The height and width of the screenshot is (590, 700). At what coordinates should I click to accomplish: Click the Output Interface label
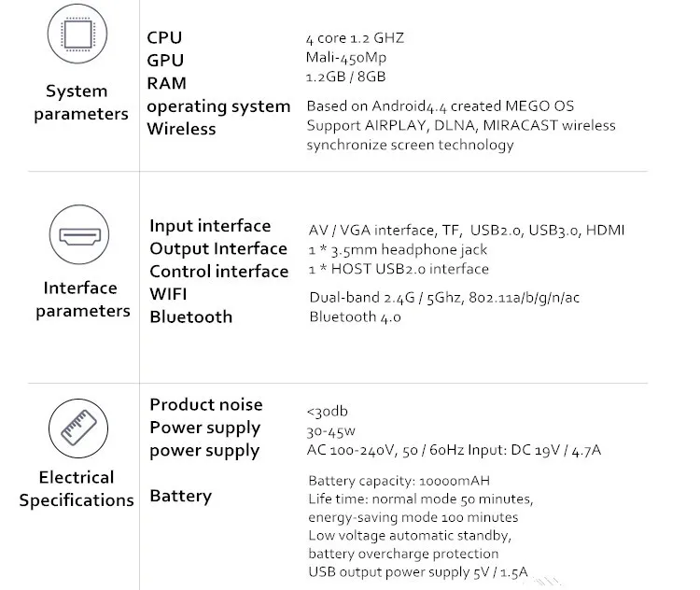click(x=218, y=248)
